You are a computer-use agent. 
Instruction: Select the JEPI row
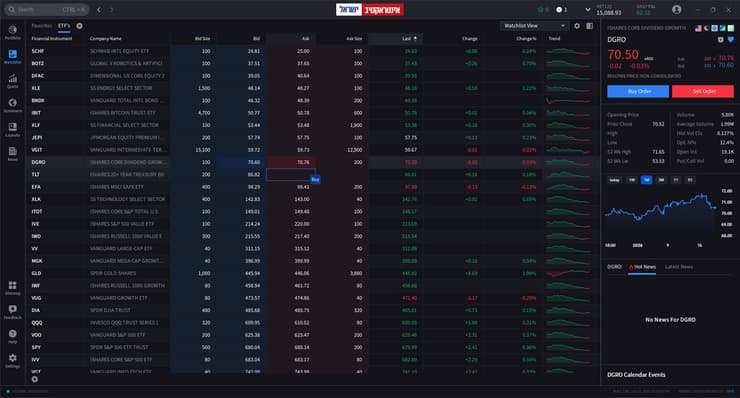[312, 137]
